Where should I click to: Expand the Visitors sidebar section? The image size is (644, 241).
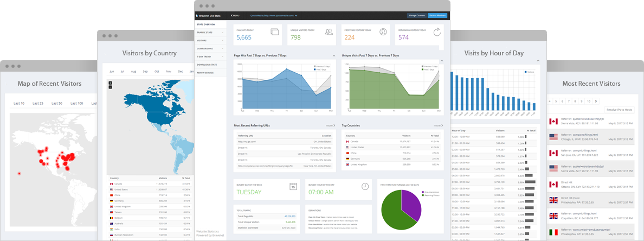211,40
